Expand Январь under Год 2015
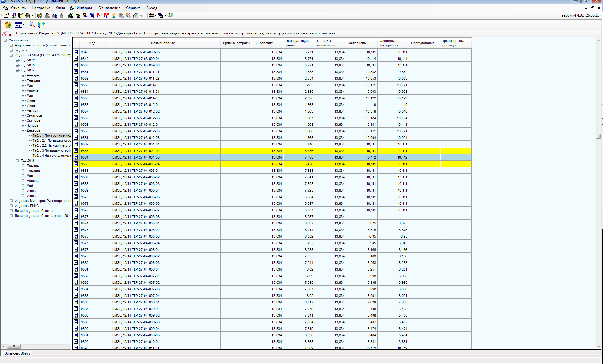 point(23,166)
